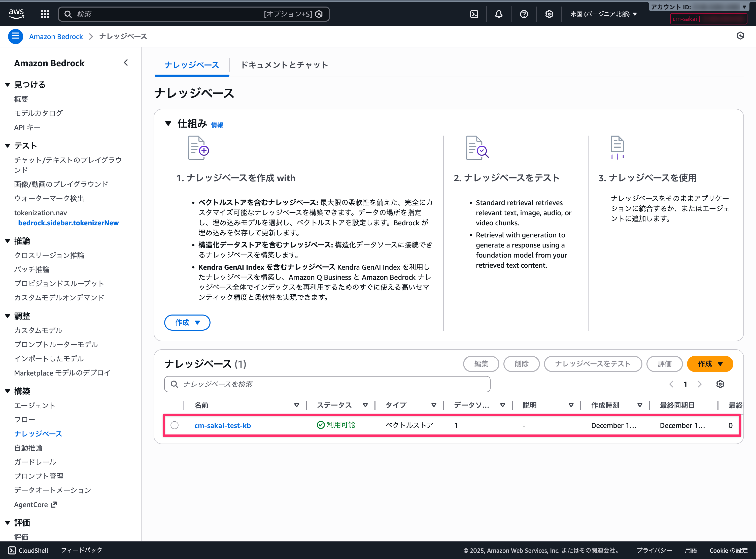Click the blue hamburger navigation toggle
Viewport: 756px width, 559px height.
[16, 36]
